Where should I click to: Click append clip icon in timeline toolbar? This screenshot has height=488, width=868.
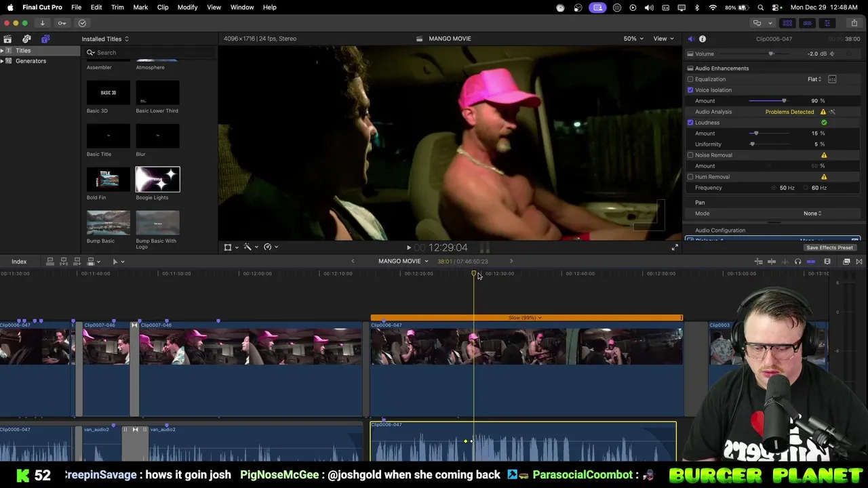pyautogui.click(x=77, y=262)
